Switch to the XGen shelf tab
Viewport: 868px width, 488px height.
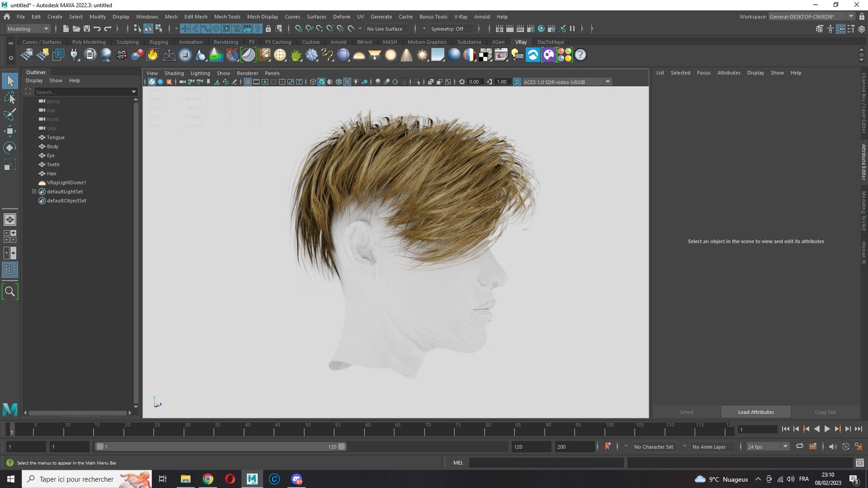click(x=498, y=42)
